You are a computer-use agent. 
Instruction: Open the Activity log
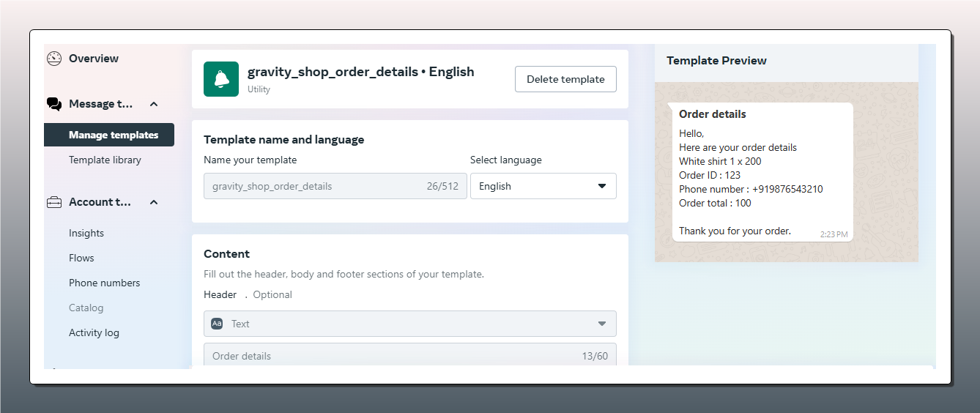point(94,332)
